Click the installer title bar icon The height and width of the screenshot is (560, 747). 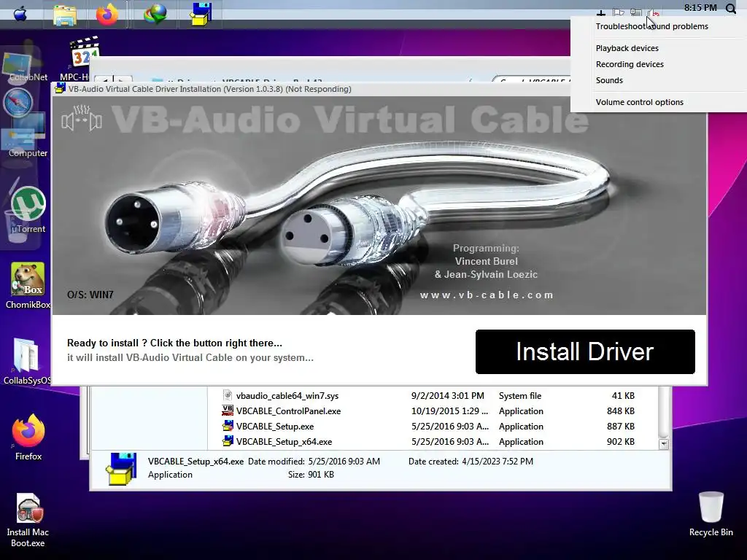60,88
